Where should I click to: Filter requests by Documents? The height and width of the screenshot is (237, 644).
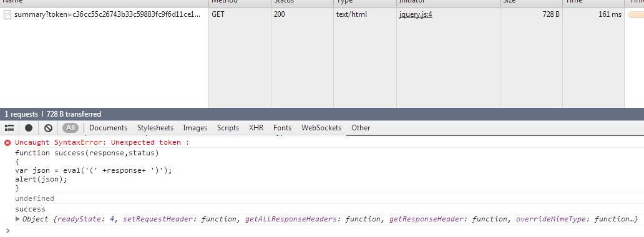(108, 128)
